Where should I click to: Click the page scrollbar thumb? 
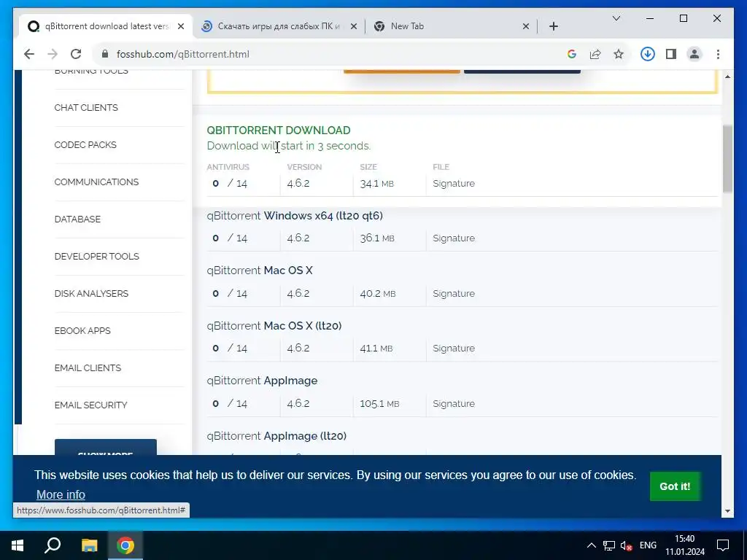coord(727,158)
